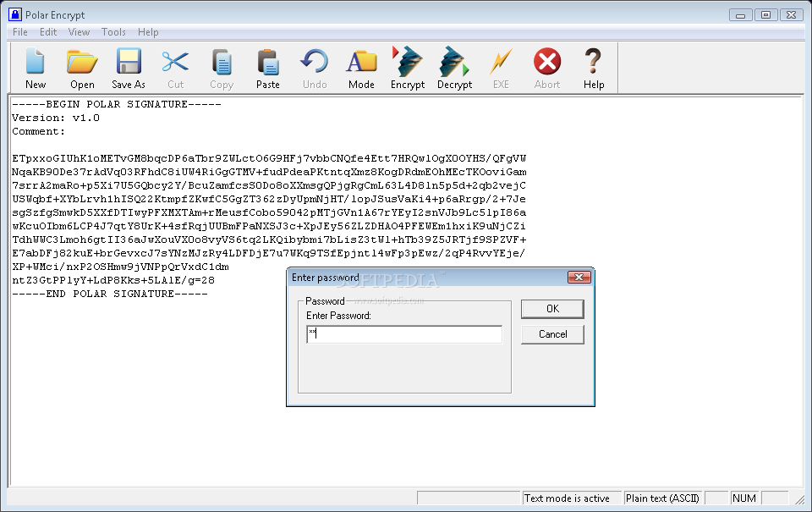The width and height of the screenshot is (812, 512).
Task: Click the END POLAR SIGNATURE line
Action: point(110,294)
